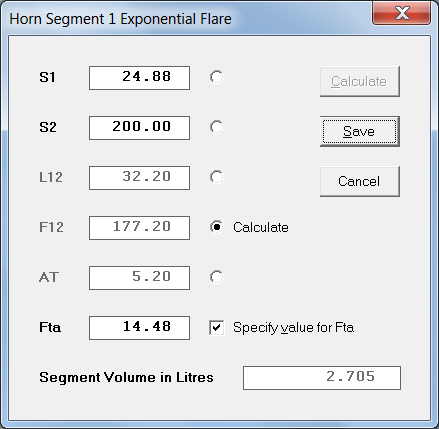Click the Fta label
Image resolution: width=439 pixels, height=429 pixels.
click(50, 327)
